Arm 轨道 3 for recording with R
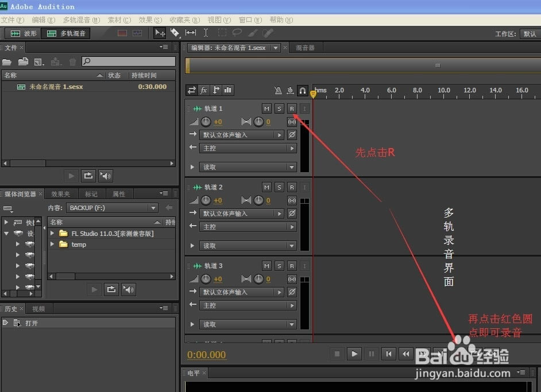This screenshot has width=541, height=392. point(292,266)
